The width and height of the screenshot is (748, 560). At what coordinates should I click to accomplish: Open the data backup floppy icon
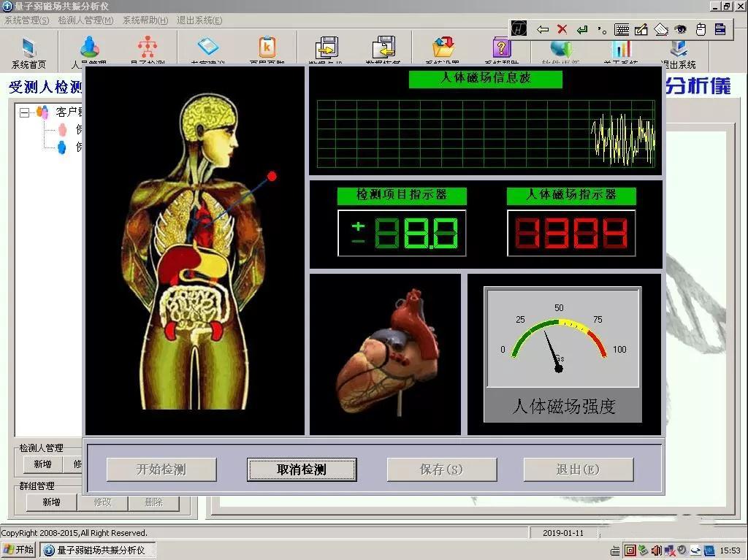(327, 48)
